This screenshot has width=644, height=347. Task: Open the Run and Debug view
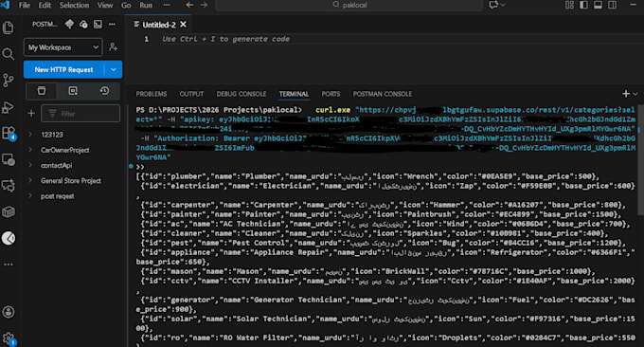8,107
